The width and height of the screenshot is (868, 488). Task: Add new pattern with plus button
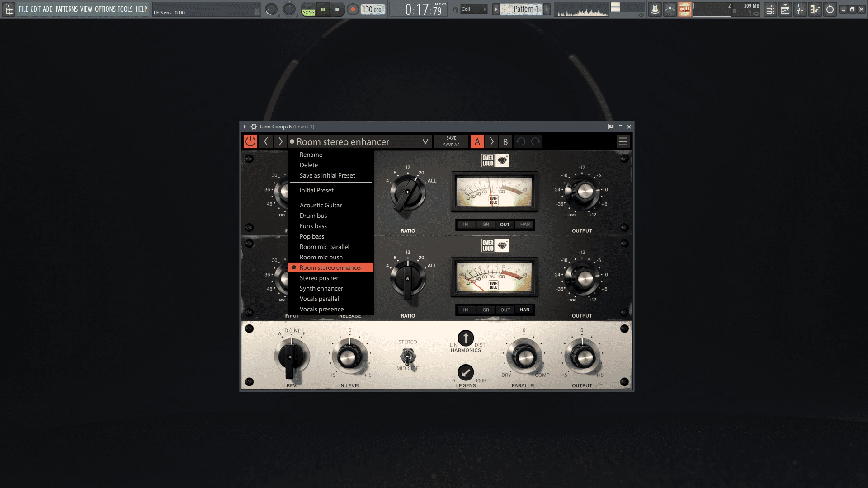coord(547,9)
